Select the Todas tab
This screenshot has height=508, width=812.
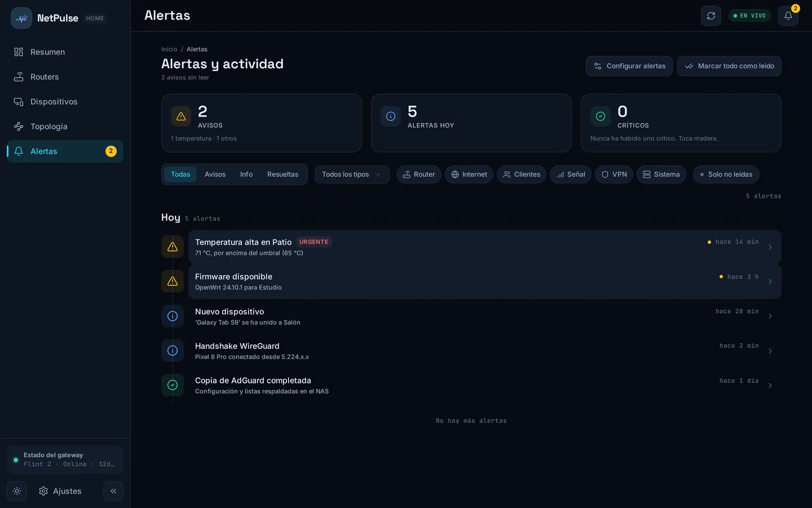pyautogui.click(x=180, y=174)
